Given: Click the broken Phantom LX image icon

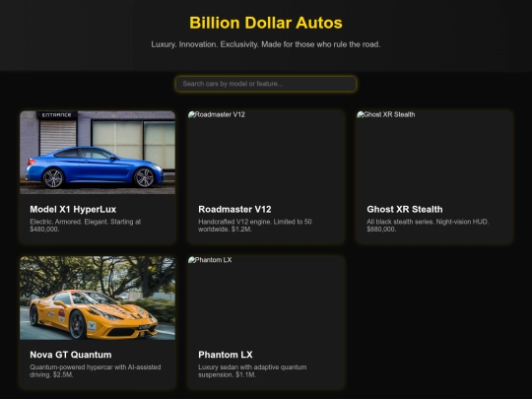Looking at the screenshot, I should pyautogui.click(x=192, y=260).
